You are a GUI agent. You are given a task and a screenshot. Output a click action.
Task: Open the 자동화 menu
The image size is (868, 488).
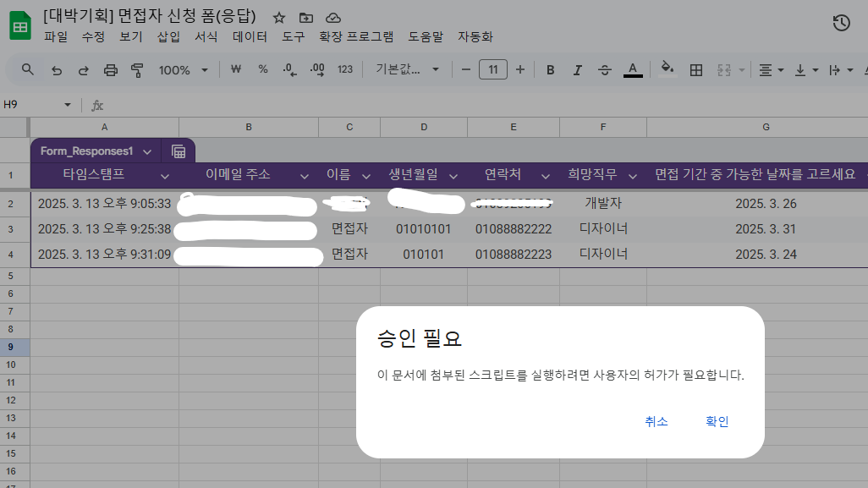475,37
